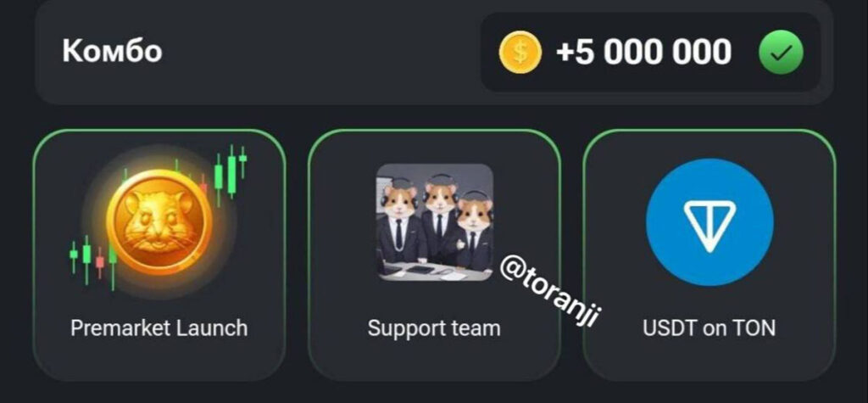Click the green checkmark badge
The width and height of the screenshot is (868, 403).
[781, 52]
